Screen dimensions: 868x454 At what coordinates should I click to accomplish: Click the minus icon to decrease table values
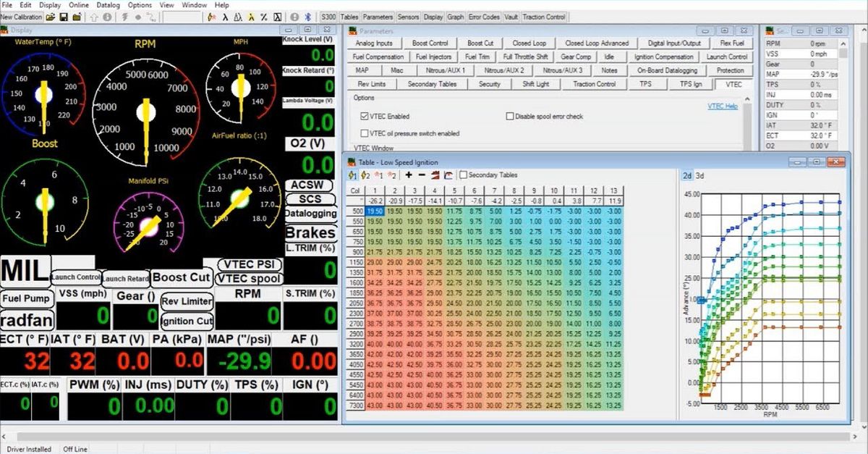click(421, 175)
